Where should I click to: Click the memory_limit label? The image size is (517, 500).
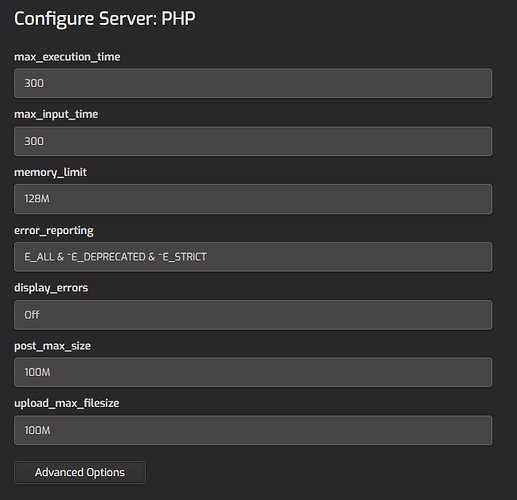pos(50,172)
